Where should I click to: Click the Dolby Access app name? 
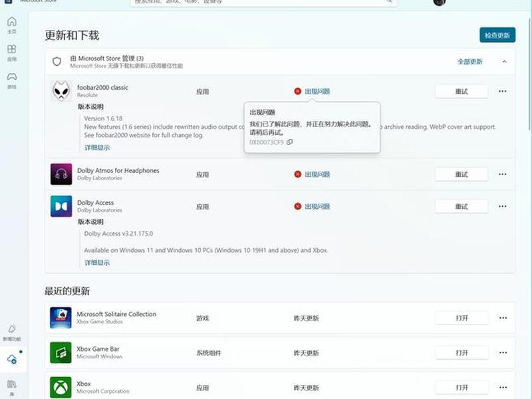coord(95,203)
